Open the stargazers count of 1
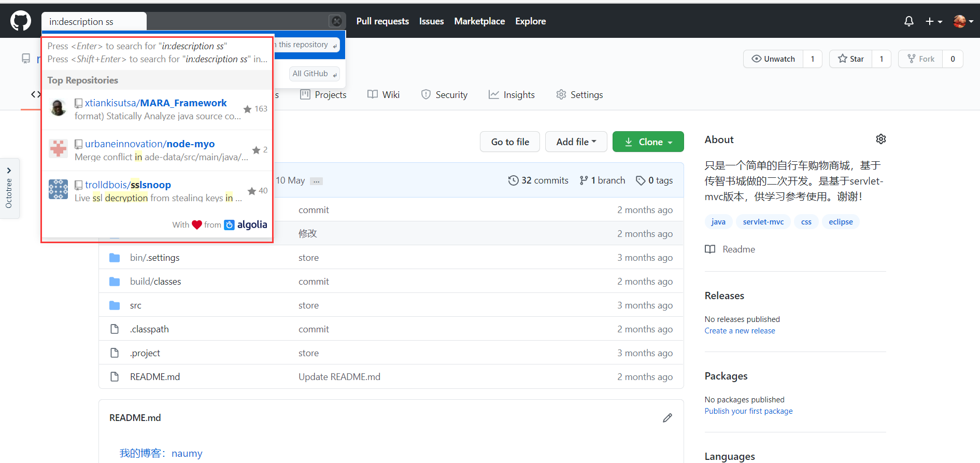The image size is (980, 463). 882,59
